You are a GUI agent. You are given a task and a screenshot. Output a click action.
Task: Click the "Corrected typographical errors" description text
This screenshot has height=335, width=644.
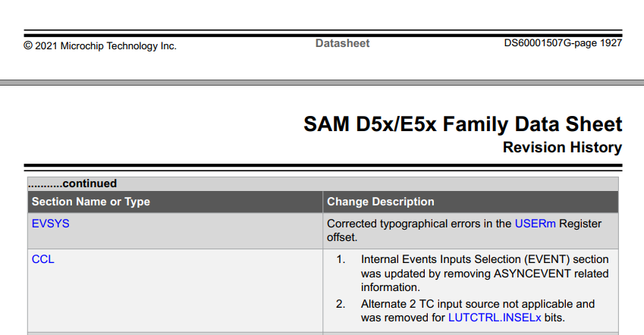(x=419, y=224)
